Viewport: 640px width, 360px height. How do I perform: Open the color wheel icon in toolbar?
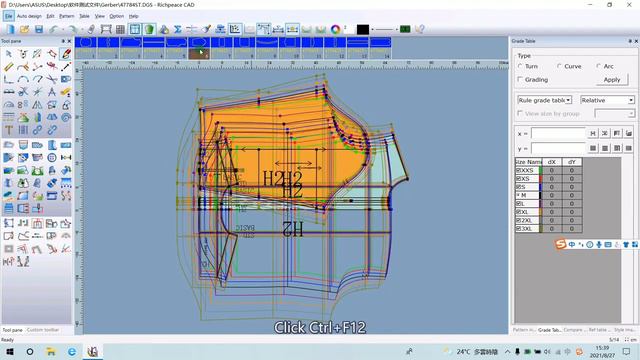(x=336, y=29)
